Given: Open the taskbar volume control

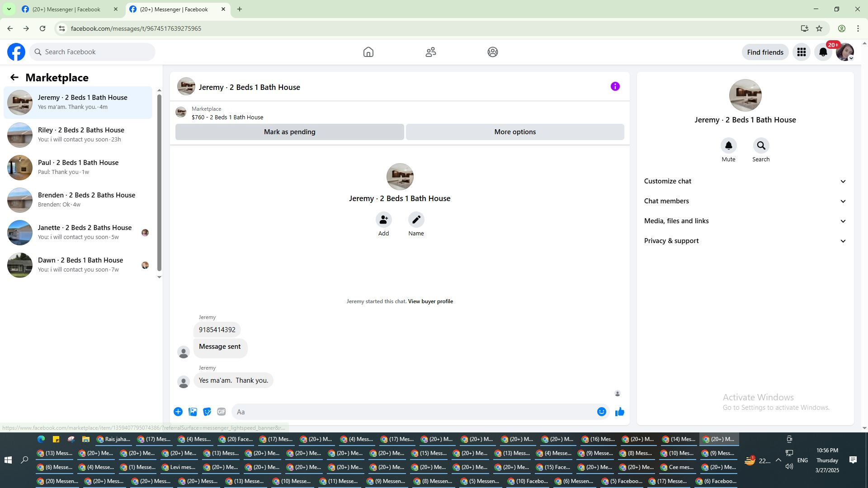Looking at the screenshot, I should [789, 466].
